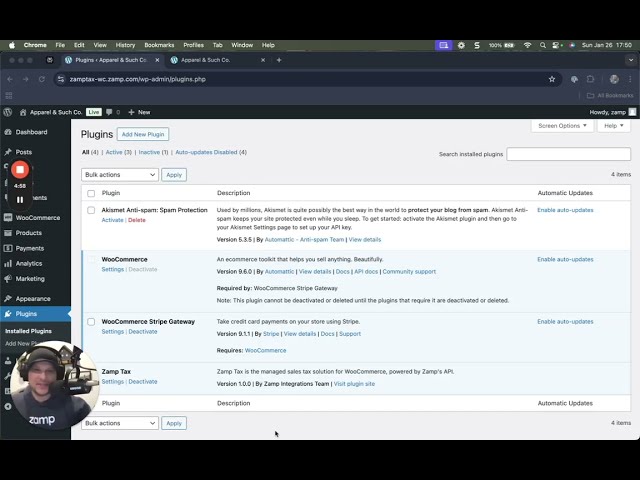Image resolution: width=640 pixels, height=480 pixels.
Task: Open Chrome's three-dot menu
Action: (630, 79)
